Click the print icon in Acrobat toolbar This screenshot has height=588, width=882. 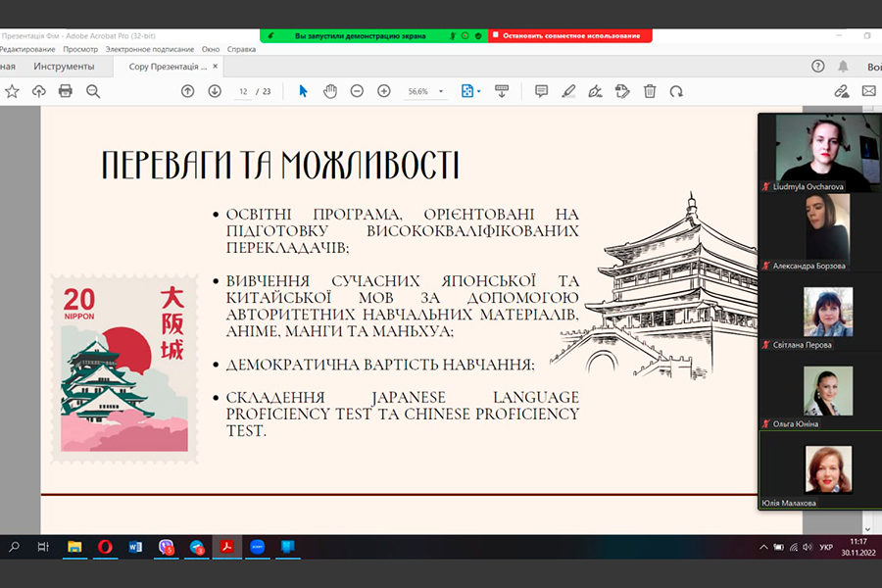[66, 91]
